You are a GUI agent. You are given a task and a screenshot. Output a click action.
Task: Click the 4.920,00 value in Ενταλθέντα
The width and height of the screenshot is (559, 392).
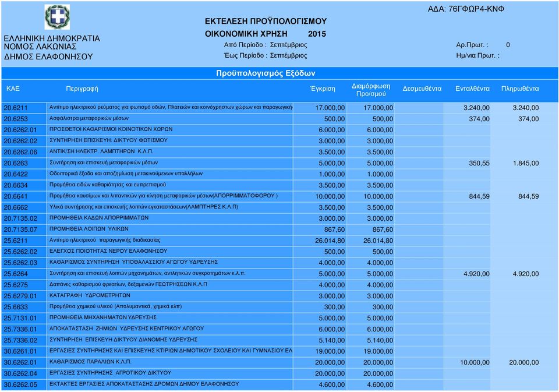pos(477,274)
